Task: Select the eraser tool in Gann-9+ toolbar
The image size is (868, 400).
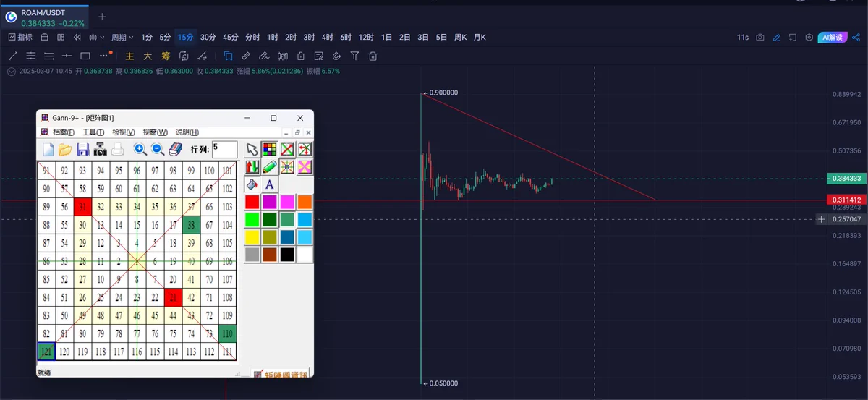Action: click(x=176, y=149)
